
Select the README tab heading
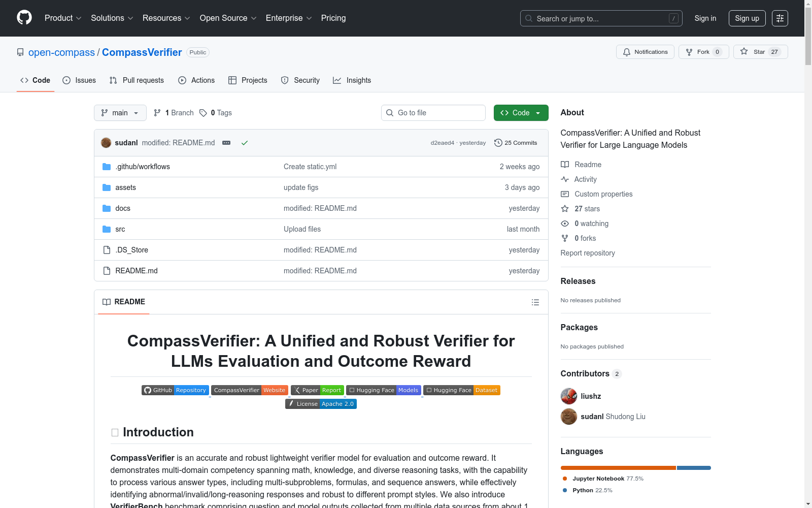124,302
